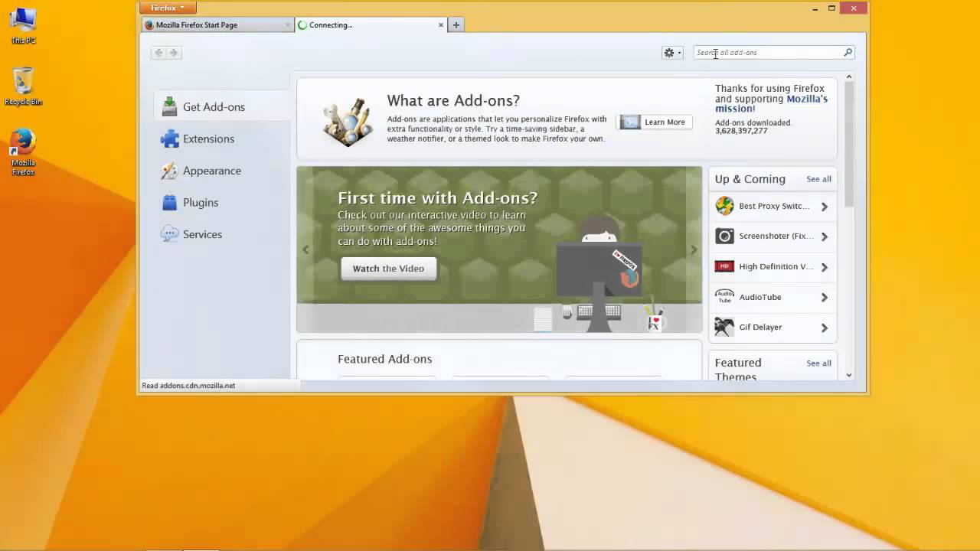Select Recycle Bin desktop icon
Screen dimensions: 980x551
(23, 86)
